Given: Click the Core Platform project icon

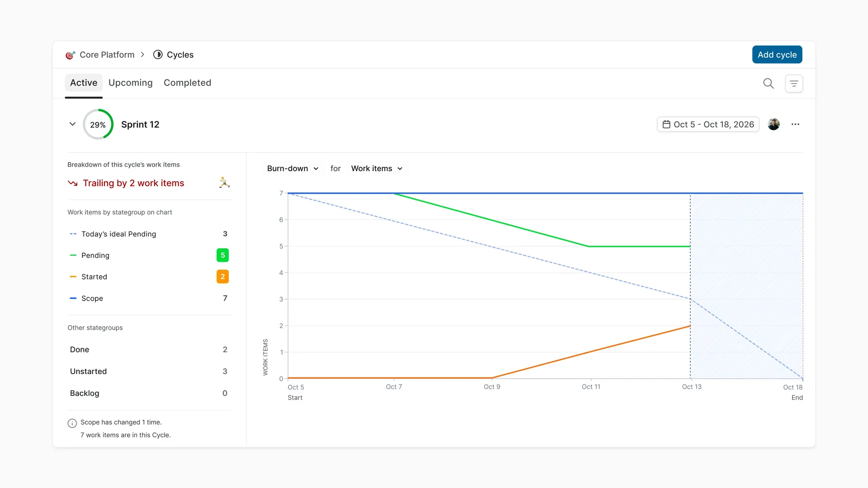Looking at the screenshot, I should 70,55.
